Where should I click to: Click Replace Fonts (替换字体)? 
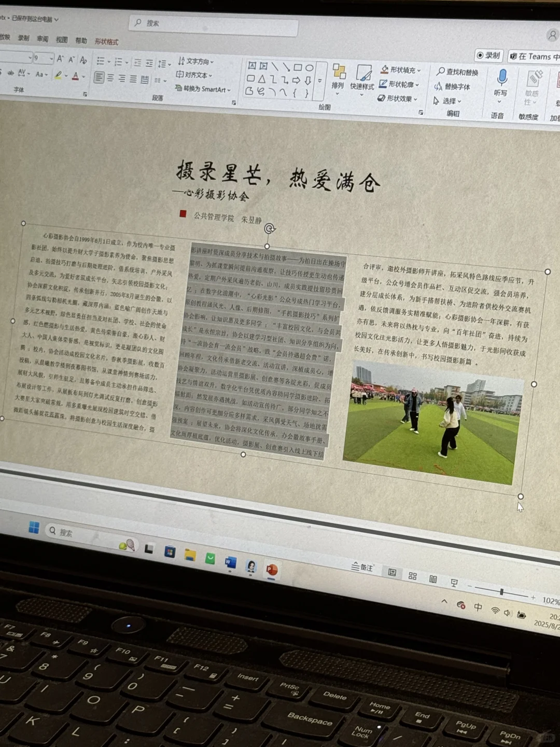tap(455, 87)
